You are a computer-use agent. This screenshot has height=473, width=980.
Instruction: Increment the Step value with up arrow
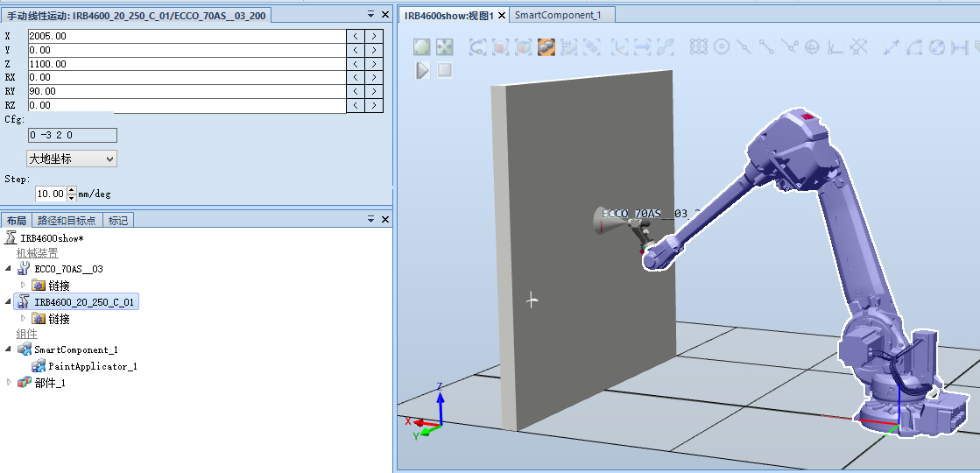coord(71,190)
